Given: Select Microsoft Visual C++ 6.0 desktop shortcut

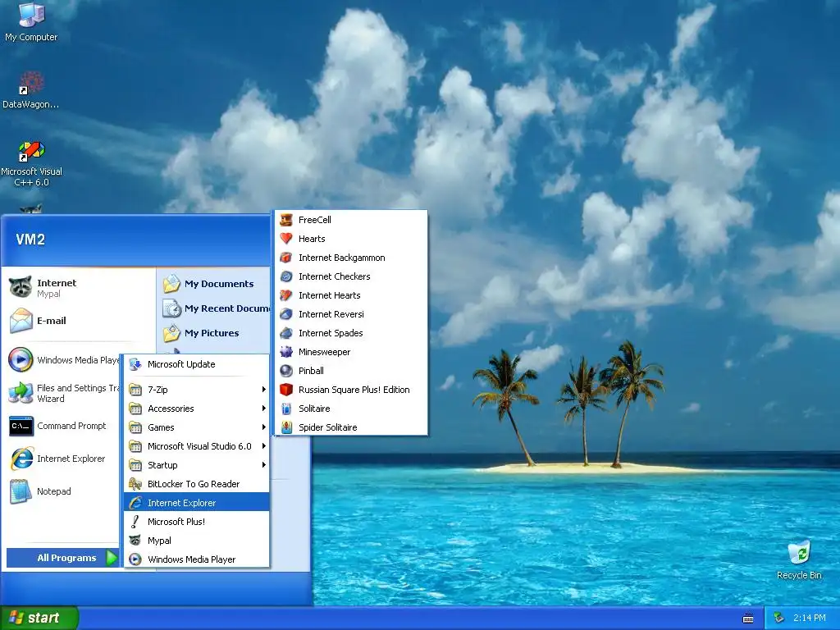Looking at the screenshot, I should coord(31,163).
